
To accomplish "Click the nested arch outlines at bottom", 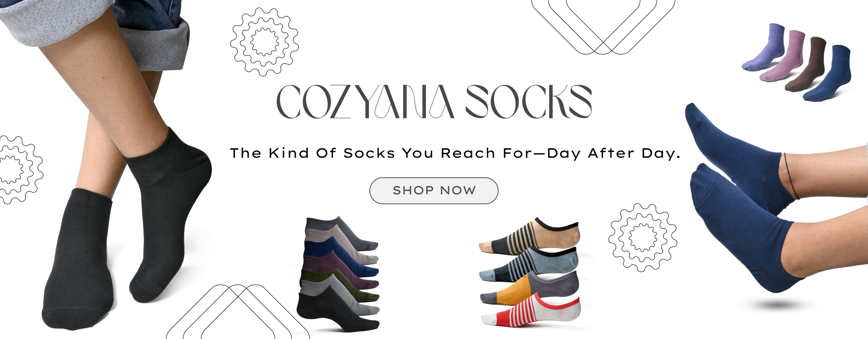I will 238,311.
